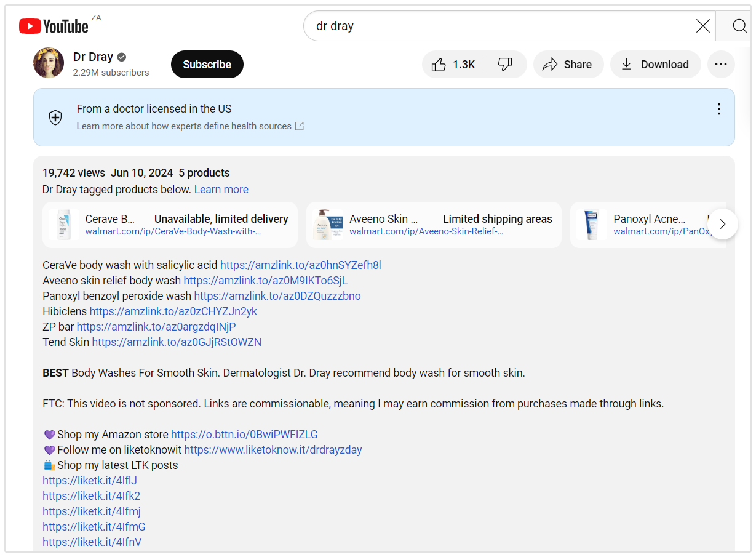Viewport: 756px width, 557px height.
Task: Click health sources shield icon
Action: pos(55,118)
